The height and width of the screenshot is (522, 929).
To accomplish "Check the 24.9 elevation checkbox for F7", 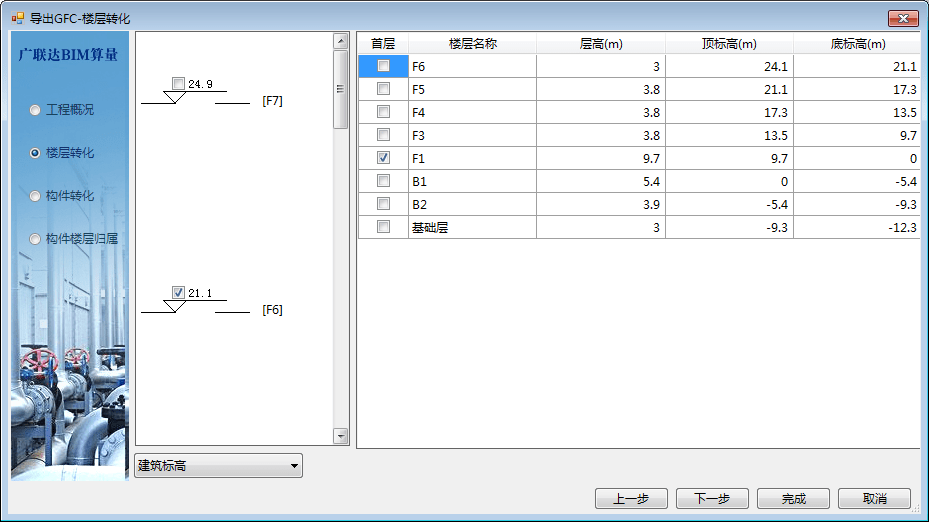I will click(x=178, y=84).
